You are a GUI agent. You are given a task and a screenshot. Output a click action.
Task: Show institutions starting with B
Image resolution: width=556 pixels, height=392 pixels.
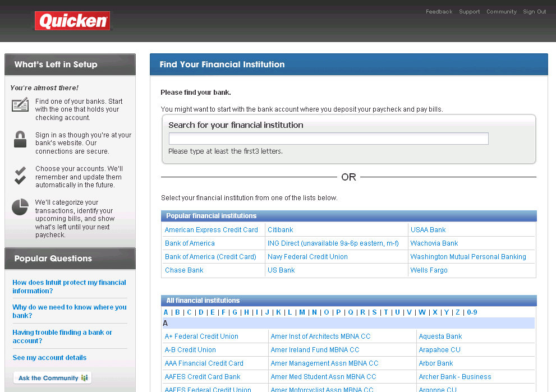coord(177,312)
